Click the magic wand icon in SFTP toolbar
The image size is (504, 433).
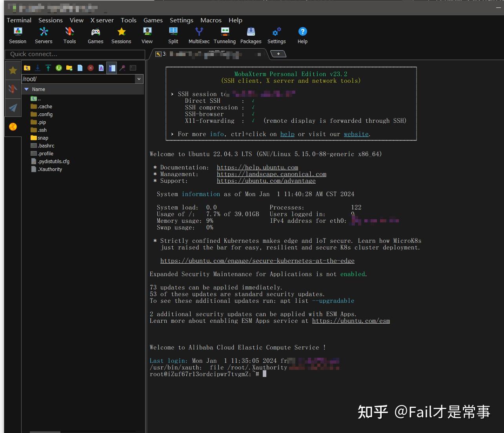tap(122, 68)
